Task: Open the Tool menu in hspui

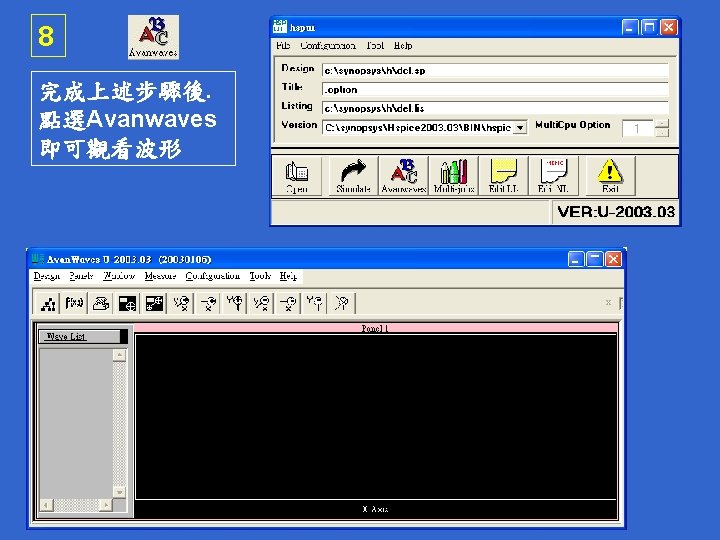Action: (375, 45)
